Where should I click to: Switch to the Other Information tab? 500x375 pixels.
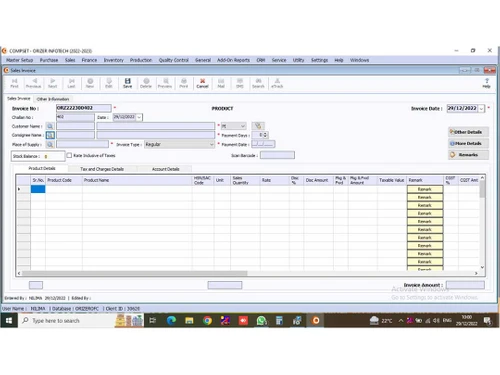point(53,99)
